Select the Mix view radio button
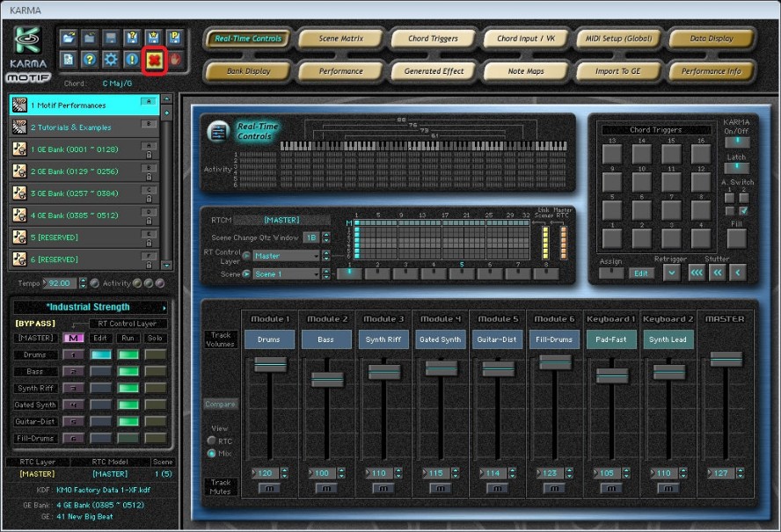This screenshot has width=781, height=532. pyautogui.click(x=211, y=453)
